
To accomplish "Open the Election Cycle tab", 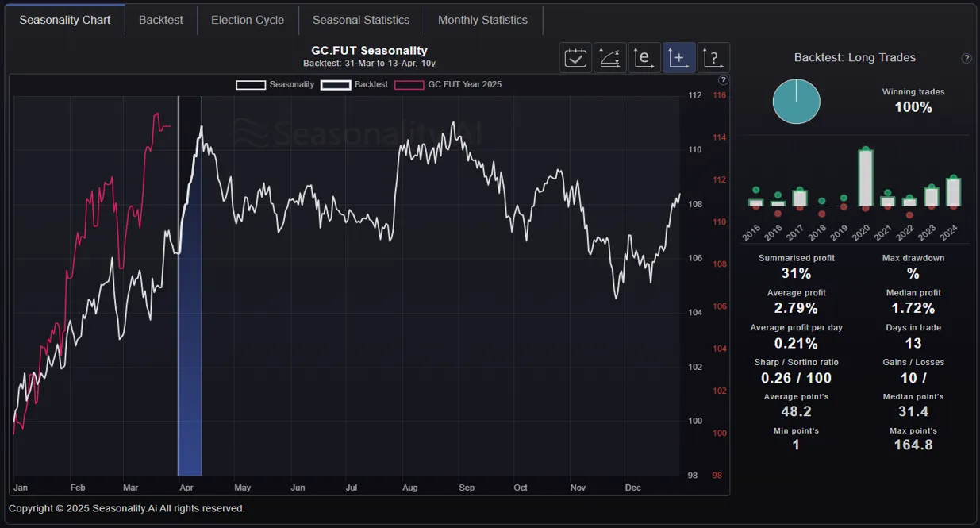I will coord(248,20).
